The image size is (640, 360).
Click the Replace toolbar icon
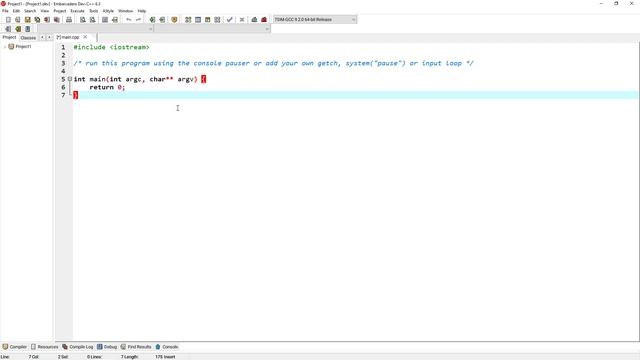pos(93,20)
